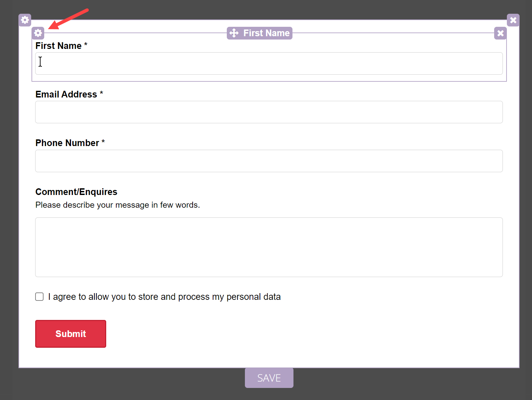
Task: Open First Name field settings gear
Action: [x=38, y=33]
